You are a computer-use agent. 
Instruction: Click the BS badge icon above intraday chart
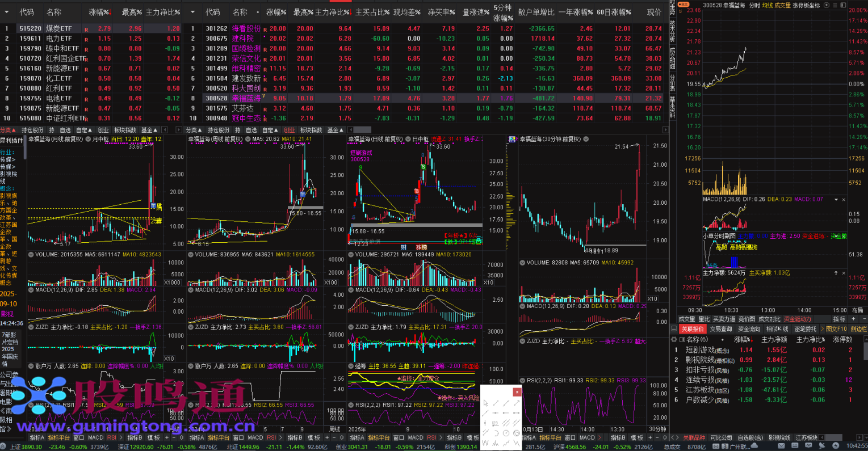click(x=683, y=5)
